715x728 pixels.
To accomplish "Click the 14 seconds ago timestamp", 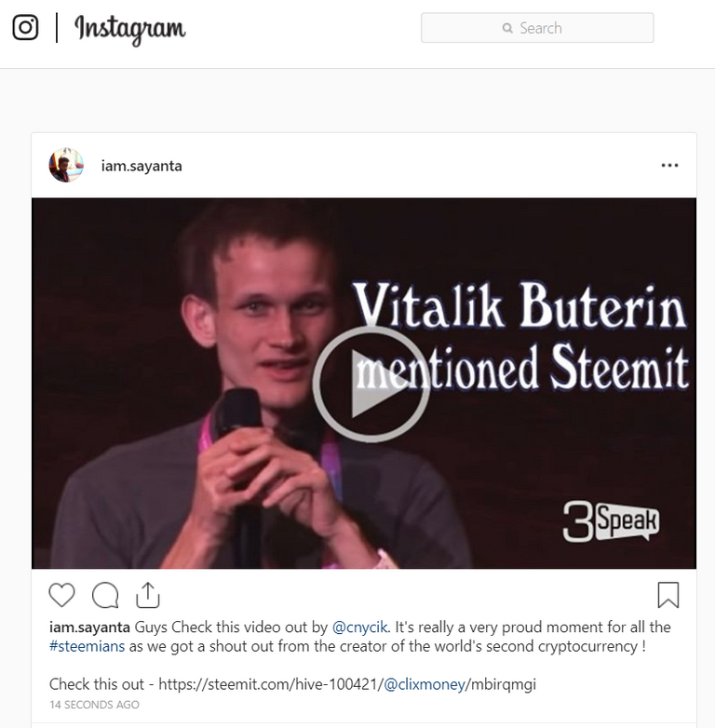I will 94,705.
